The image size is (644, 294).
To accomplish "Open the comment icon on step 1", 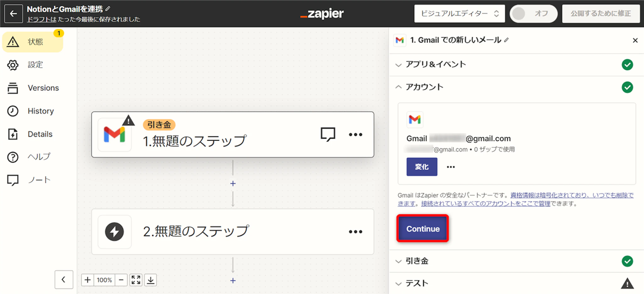I will pos(328,134).
